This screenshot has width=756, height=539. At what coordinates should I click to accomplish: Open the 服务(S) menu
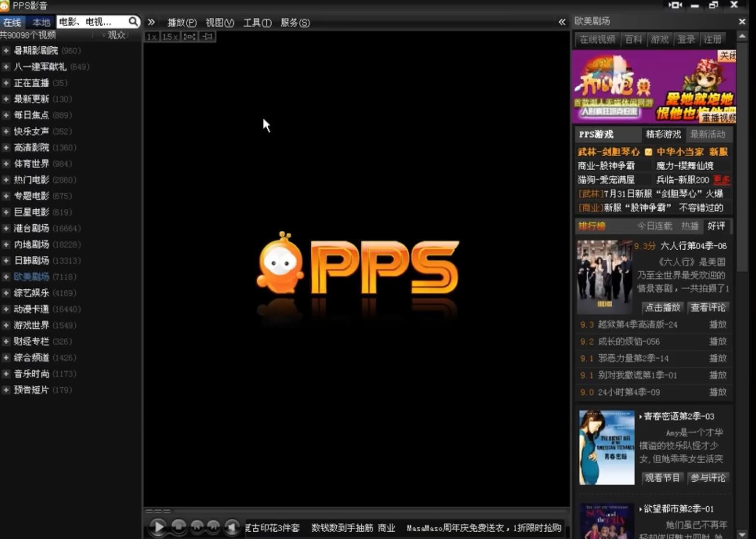click(x=295, y=23)
